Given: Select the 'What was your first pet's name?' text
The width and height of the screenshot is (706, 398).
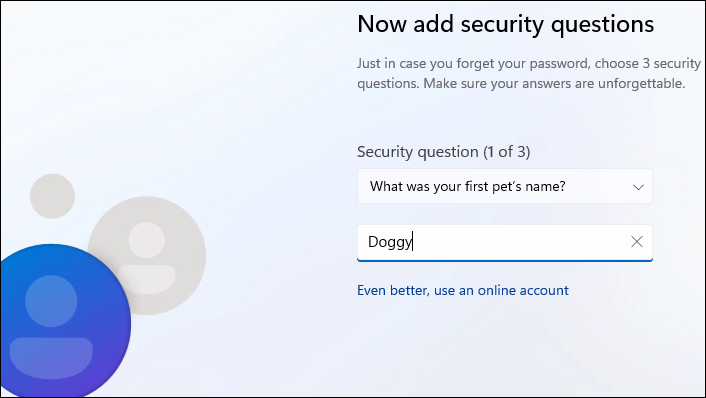Looking at the screenshot, I should point(467,186).
